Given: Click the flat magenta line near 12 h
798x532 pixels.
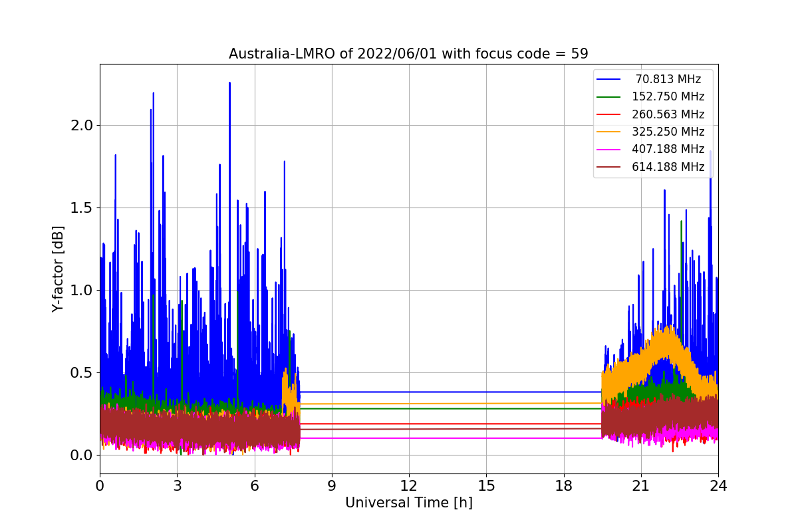Looking at the screenshot, I should [409, 438].
